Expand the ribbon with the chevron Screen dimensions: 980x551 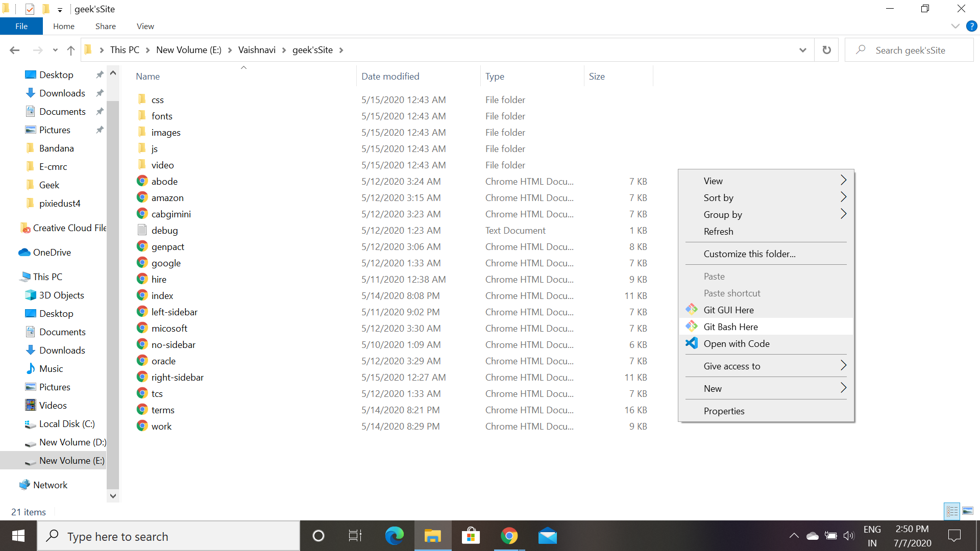click(955, 26)
